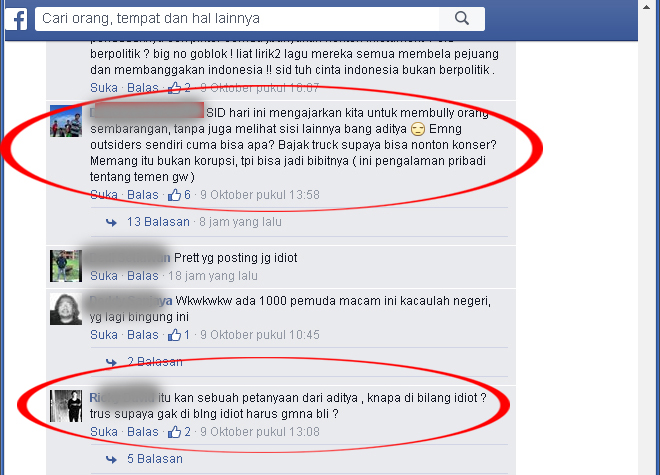Click Balas under the 'SID hari ini' comment
The width and height of the screenshot is (660, 475).
(143, 195)
